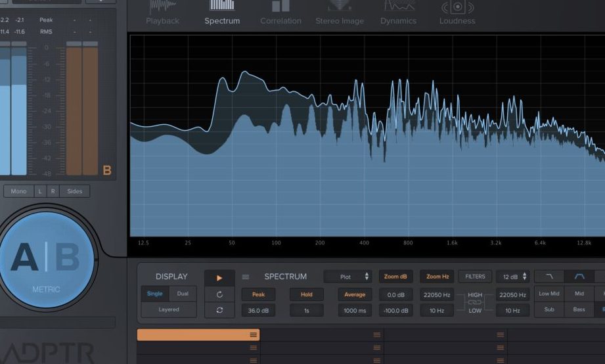This screenshot has height=364, width=605.
Task: Click the 36.0 dB peak value field
Action: (259, 310)
